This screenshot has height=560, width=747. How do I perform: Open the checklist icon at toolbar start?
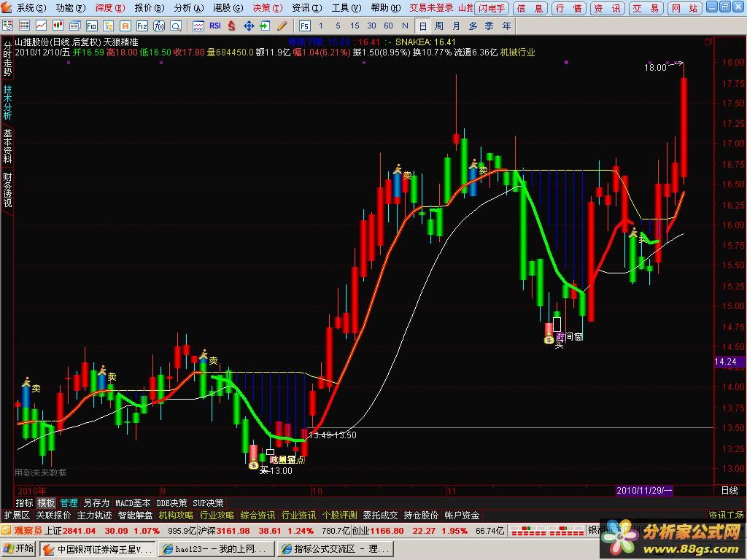point(7,26)
